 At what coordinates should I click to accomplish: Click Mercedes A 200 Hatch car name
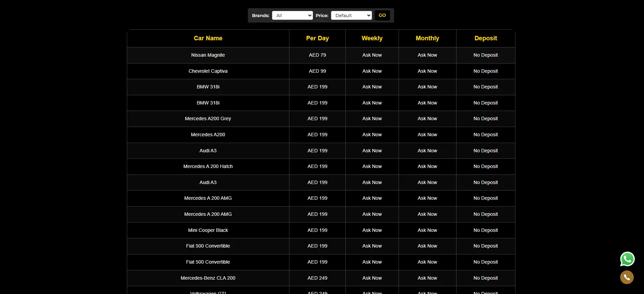tap(208, 166)
